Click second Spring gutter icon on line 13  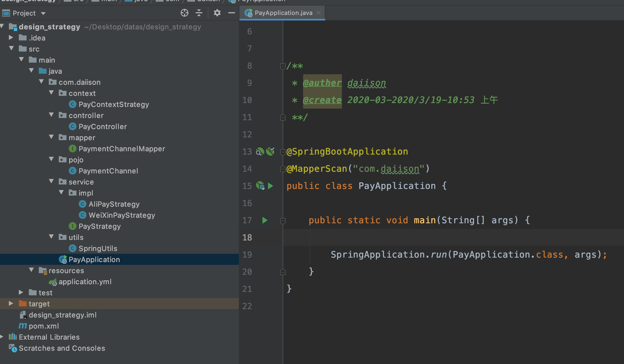[x=270, y=151]
